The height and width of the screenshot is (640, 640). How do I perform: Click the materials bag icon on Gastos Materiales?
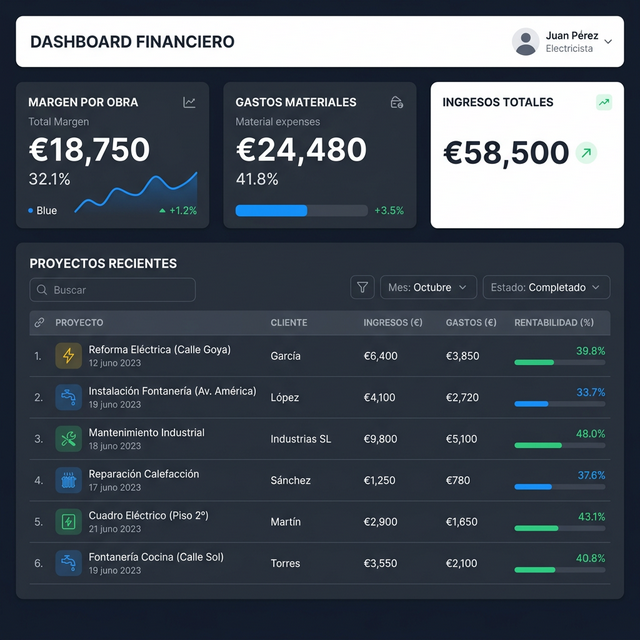coord(396,102)
